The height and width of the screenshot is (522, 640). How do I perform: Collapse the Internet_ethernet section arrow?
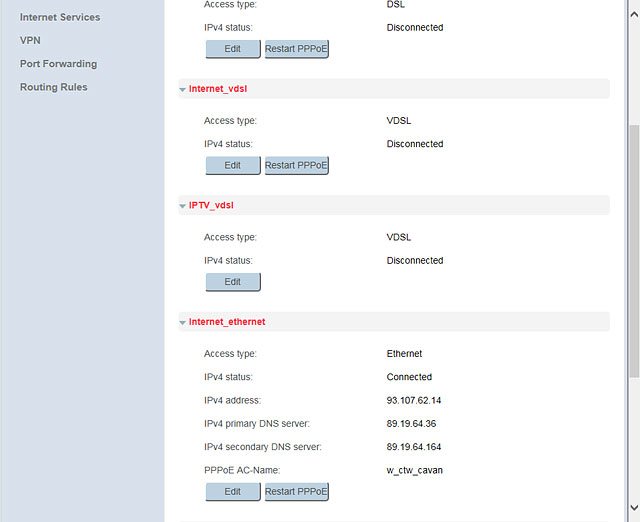(x=182, y=322)
